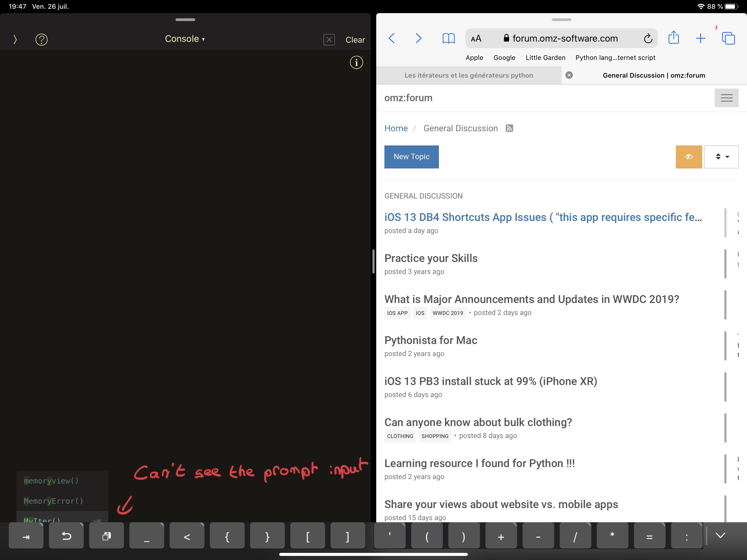This screenshot has height=560, width=747.
Task: Open WWDC 2019 Major Announcements topic
Action: pos(532,299)
